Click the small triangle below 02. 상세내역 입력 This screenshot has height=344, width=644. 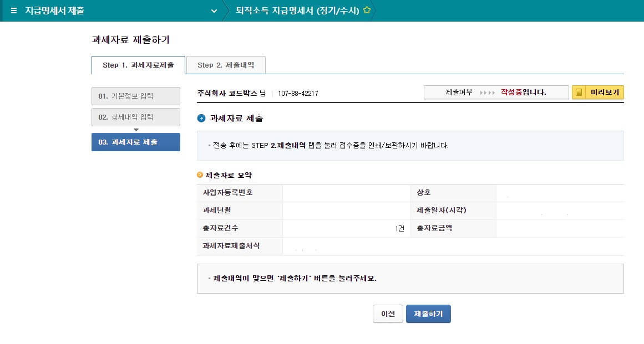tap(136, 130)
